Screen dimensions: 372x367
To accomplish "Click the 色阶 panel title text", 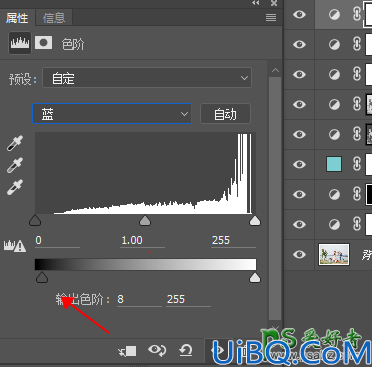I will coord(73,44).
